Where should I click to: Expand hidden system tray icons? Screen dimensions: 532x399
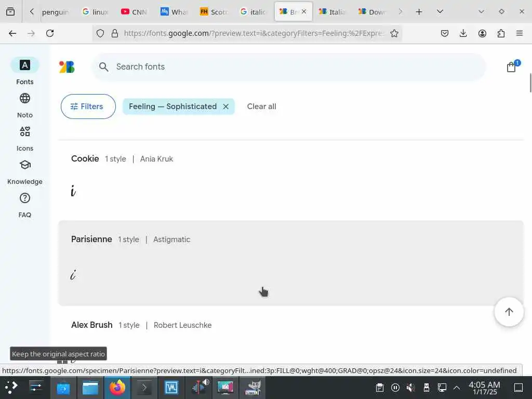pos(457,388)
